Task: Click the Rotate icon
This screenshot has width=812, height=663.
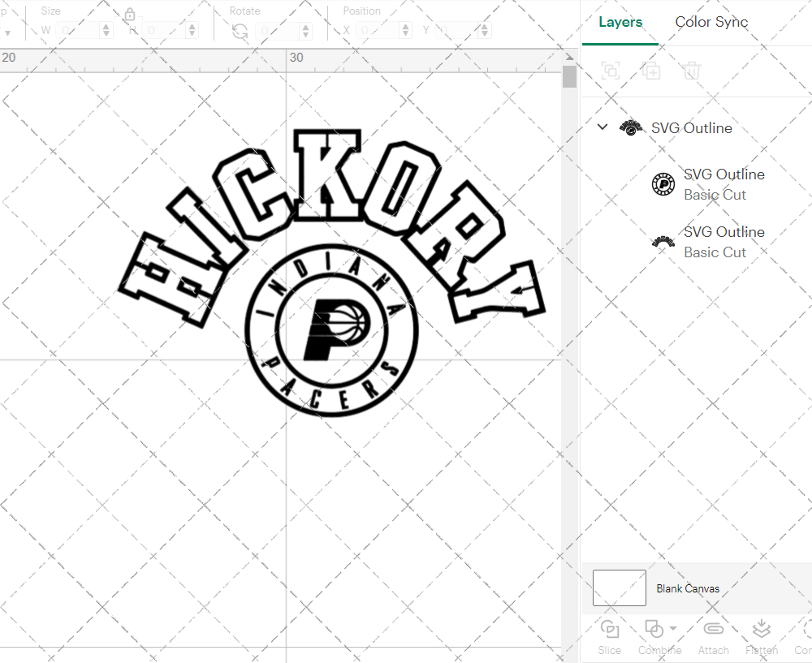Action: point(240,32)
